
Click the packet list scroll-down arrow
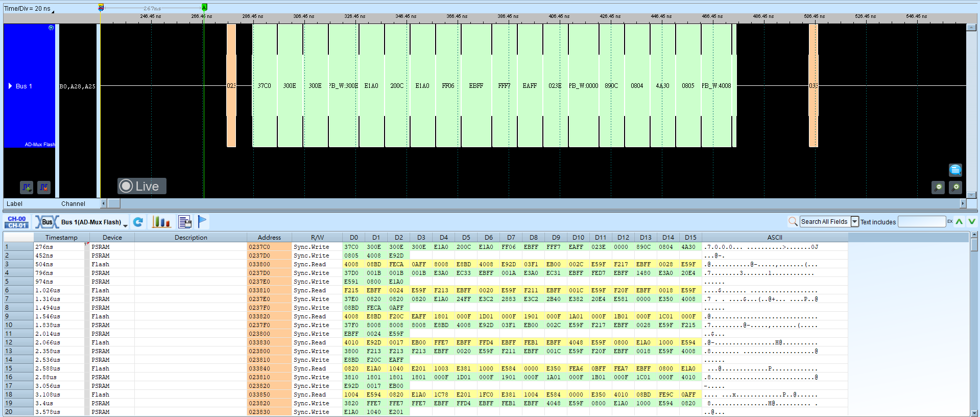click(974, 413)
